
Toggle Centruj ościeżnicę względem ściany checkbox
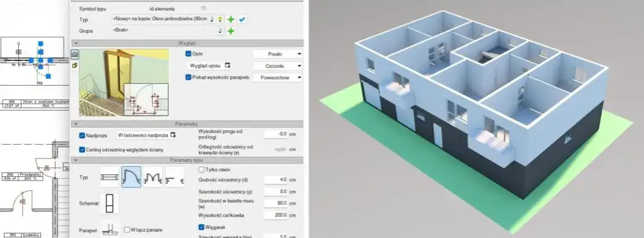point(82,149)
